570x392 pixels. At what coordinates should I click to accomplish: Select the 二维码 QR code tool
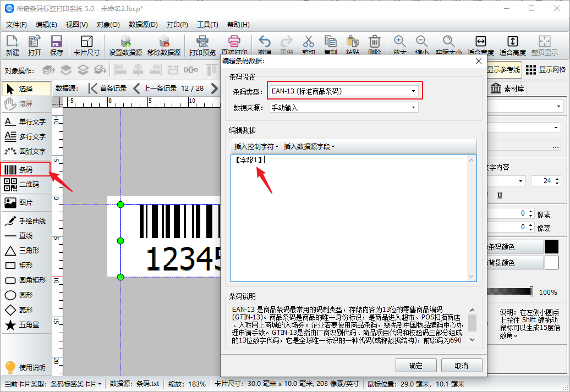click(x=26, y=185)
